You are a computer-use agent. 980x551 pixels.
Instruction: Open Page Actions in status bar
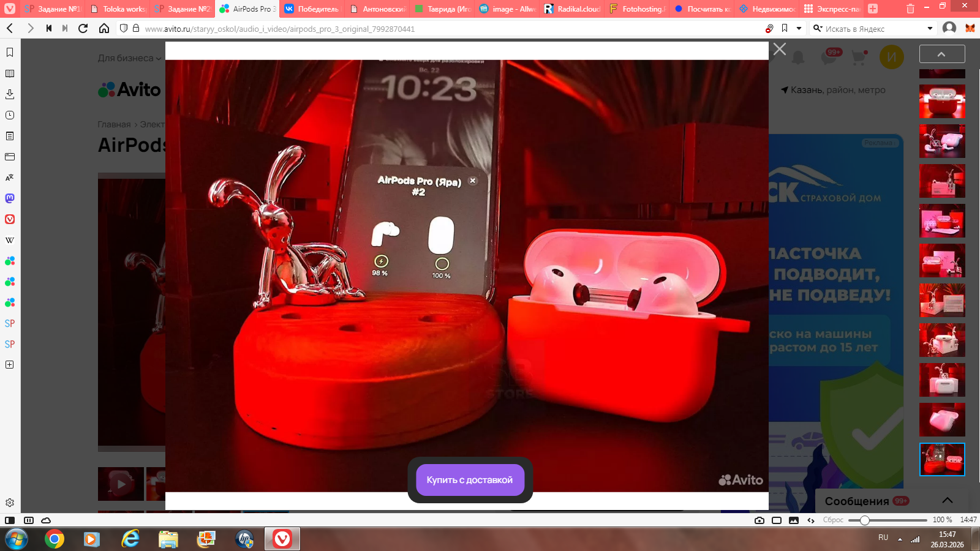click(811, 520)
